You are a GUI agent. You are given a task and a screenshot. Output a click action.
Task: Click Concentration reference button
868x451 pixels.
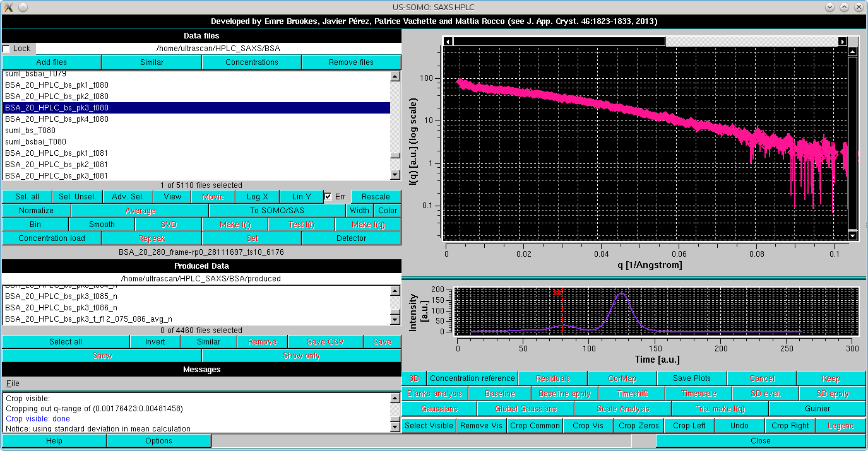[x=472, y=378]
